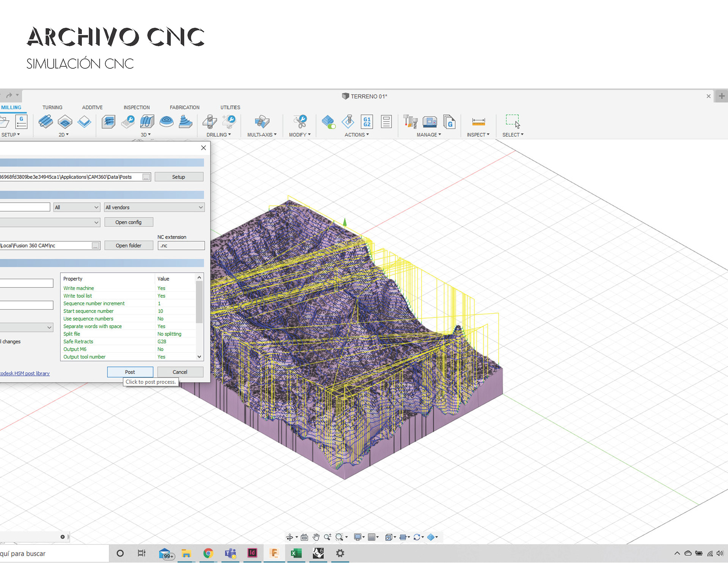
Task: Click the Measure ruler icon
Action: [x=478, y=122]
